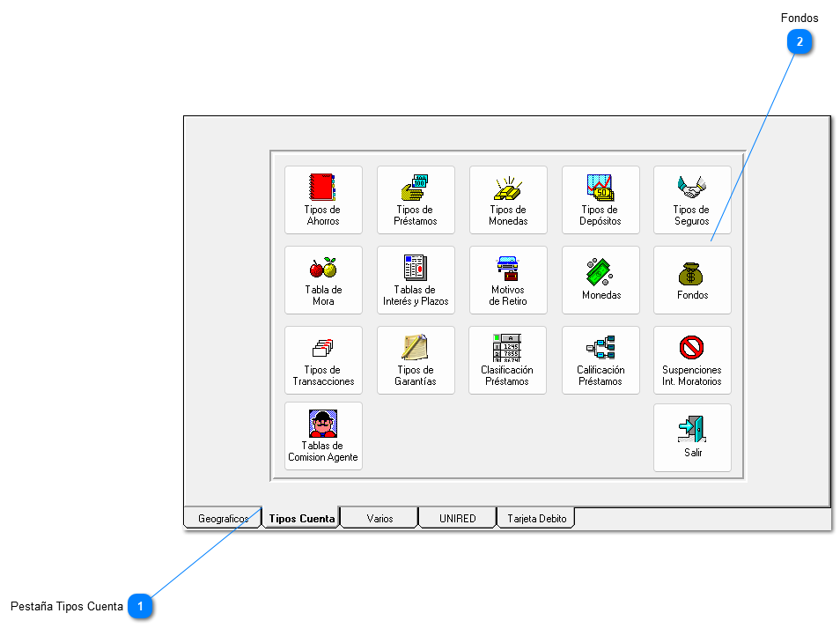
Task: Open Tipos de Transacciones
Action: (x=323, y=359)
